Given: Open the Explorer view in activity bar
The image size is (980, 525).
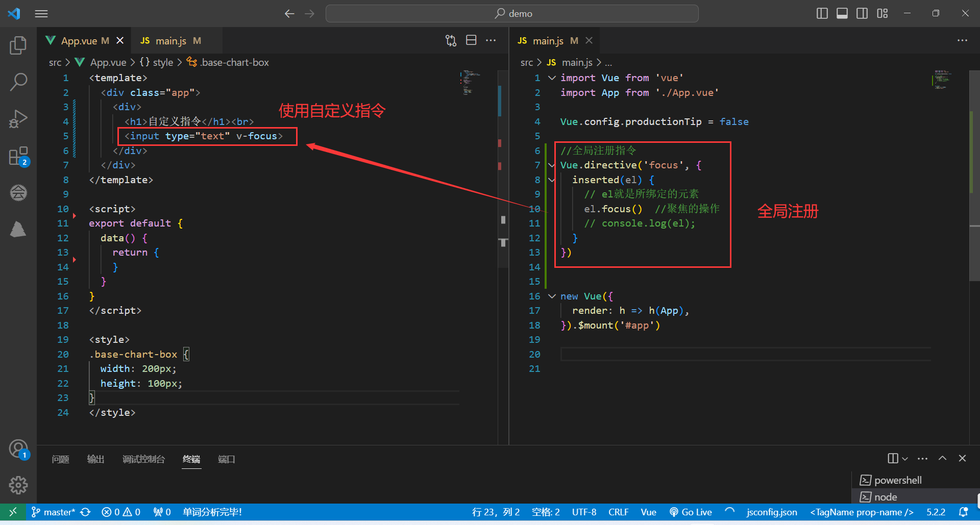Looking at the screenshot, I should (18, 45).
